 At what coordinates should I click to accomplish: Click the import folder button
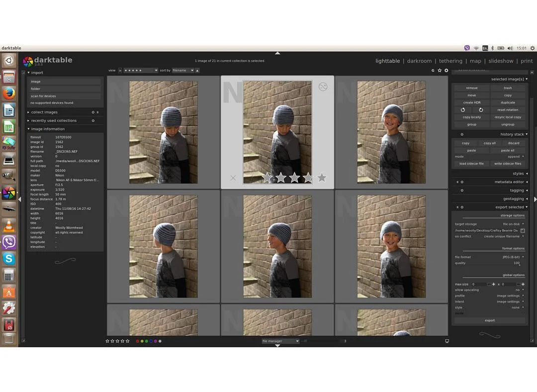(x=64, y=89)
